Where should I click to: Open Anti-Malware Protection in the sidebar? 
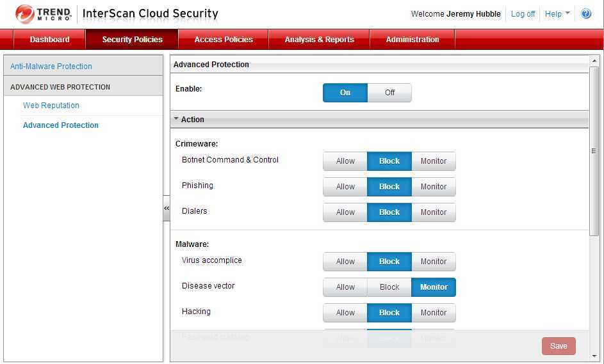pos(51,66)
